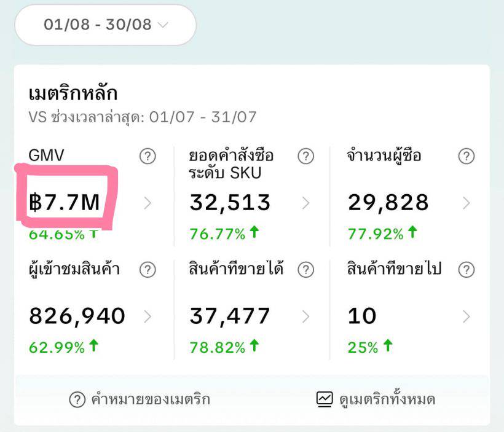Open the 01/08 - 30/08 date range dropdown
Image resolution: width=504 pixels, height=432 pixels.
pyautogui.click(x=105, y=25)
